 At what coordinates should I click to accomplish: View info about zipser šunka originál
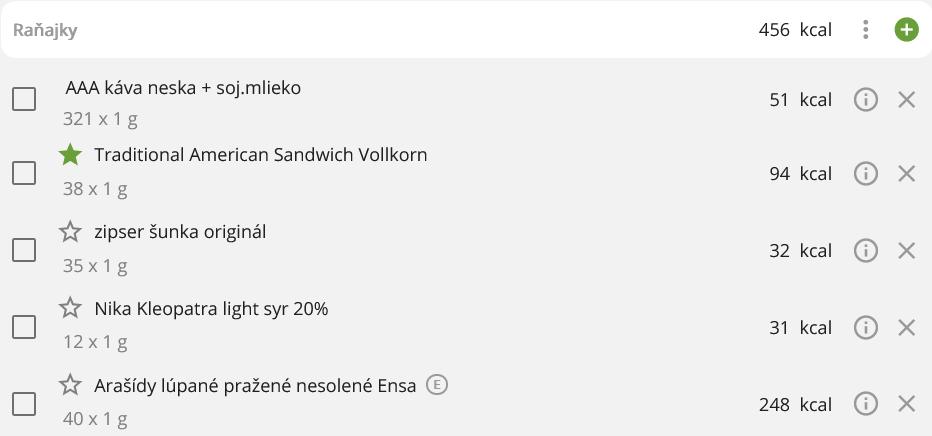(x=866, y=251)
